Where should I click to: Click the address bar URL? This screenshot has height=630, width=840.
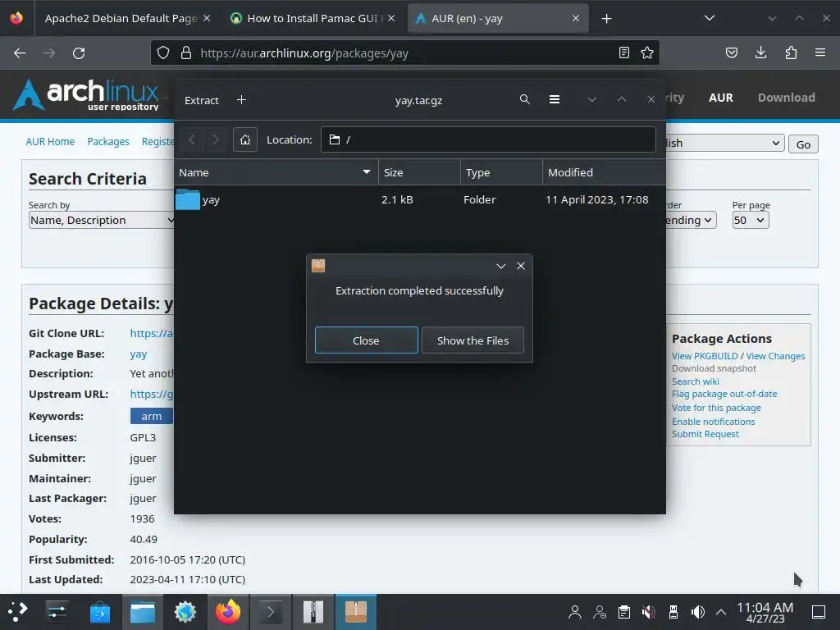coord(304,53)
